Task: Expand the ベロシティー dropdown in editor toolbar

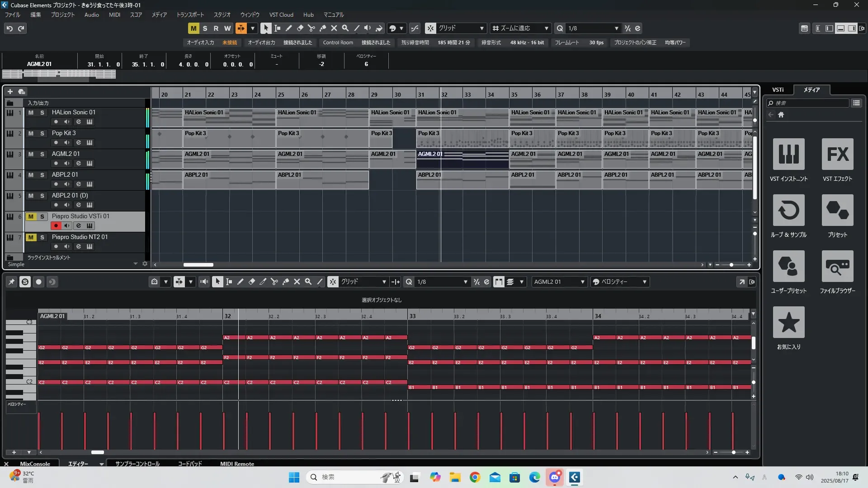Action: (x=644, y=282)
